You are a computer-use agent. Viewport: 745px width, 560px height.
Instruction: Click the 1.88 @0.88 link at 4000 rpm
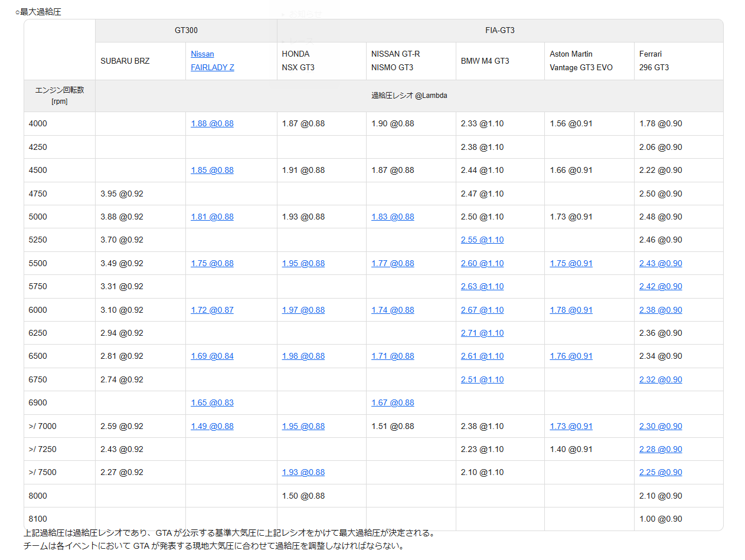coord(212,123)
